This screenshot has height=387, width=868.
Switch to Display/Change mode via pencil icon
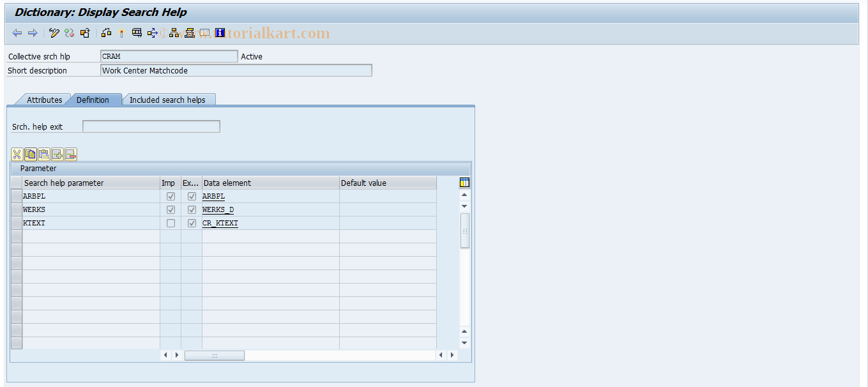tap(53, 33)
